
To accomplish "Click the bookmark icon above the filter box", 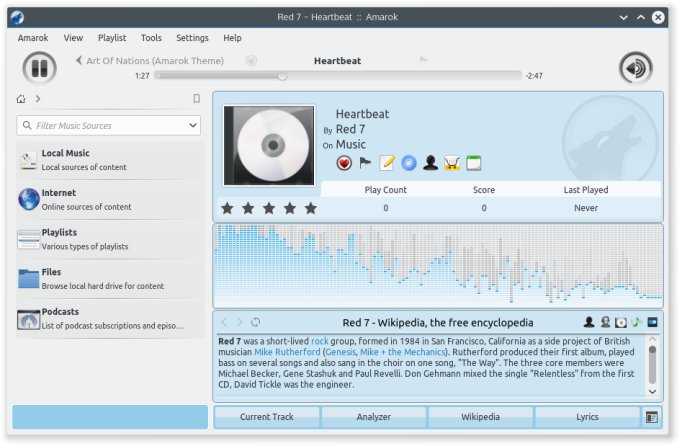I will (196, 99).
